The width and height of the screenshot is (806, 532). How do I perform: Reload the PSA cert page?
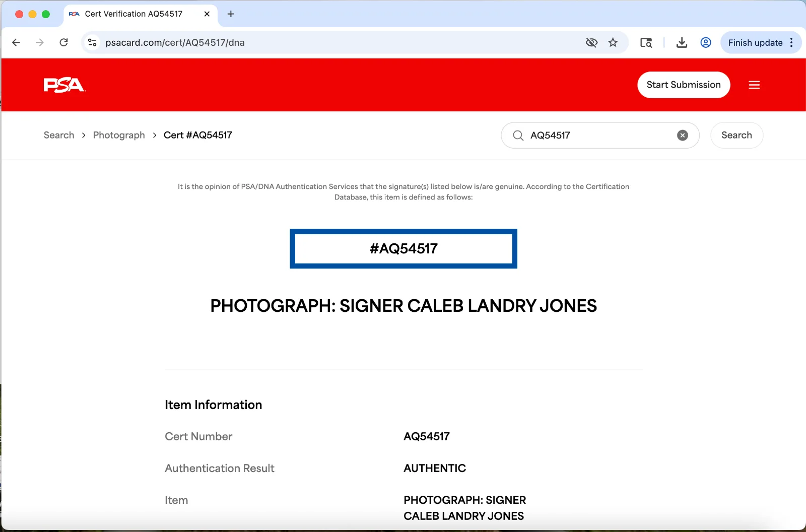point(63,43)
